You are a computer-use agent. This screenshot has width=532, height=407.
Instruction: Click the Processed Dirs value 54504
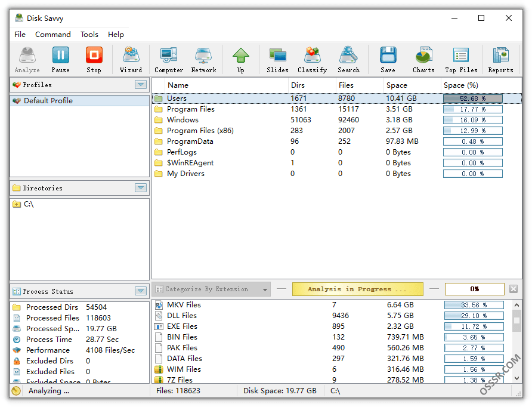[x=97, y=307]
